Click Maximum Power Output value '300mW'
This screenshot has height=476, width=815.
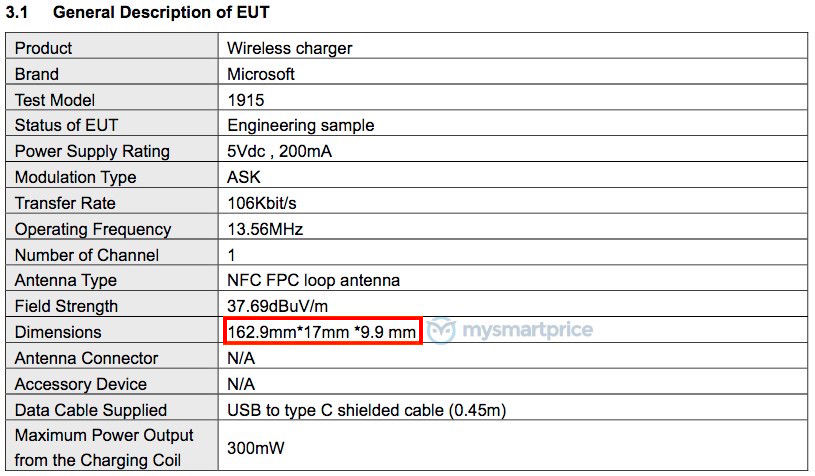pos(256,448)
